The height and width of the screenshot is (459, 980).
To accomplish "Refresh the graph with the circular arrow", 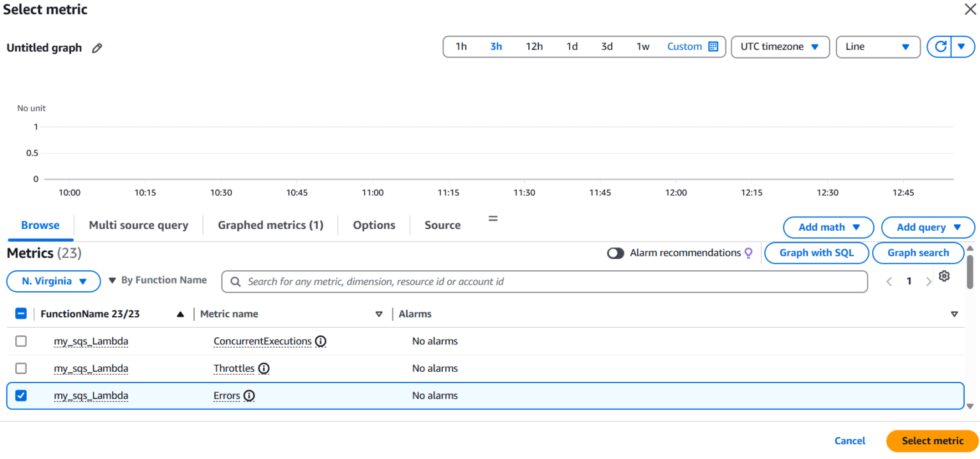I will point(940,47).
